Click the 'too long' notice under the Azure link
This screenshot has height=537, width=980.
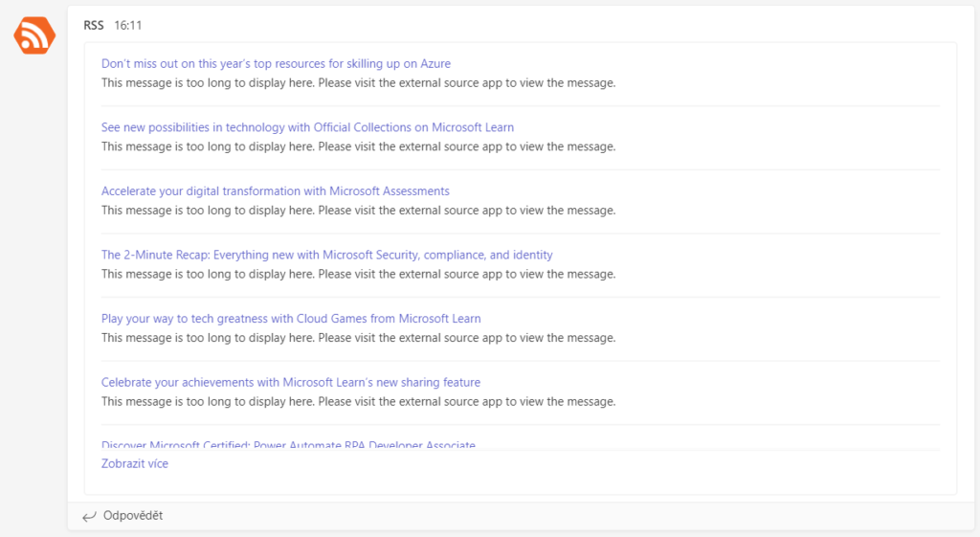358,82
